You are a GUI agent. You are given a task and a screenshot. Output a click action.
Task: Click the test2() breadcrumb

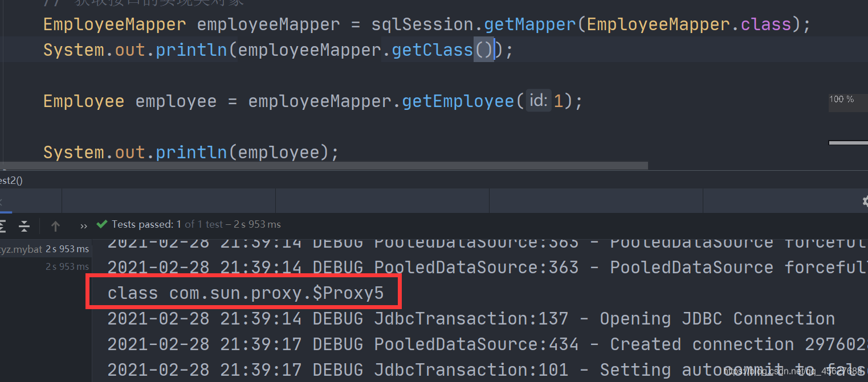[11, 180]
